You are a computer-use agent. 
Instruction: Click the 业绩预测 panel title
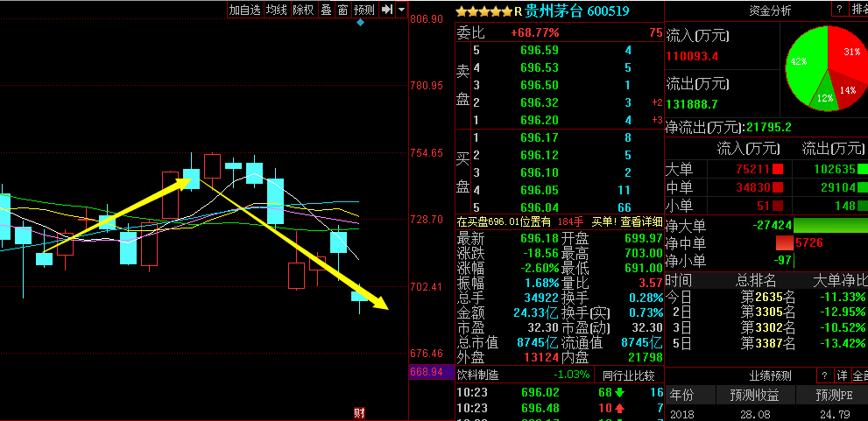pyautogui.click(x=770, y=375)
